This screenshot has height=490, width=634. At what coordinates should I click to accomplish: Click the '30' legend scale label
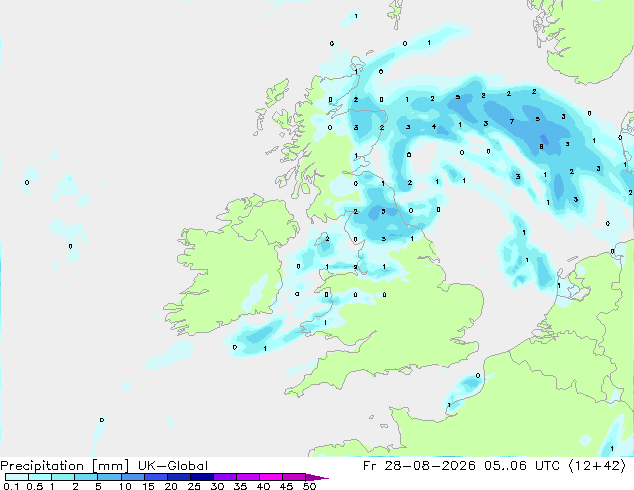217,486
